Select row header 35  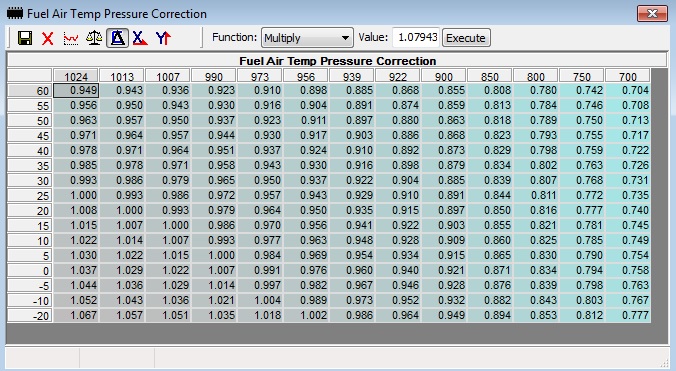[x=30, y=166]
